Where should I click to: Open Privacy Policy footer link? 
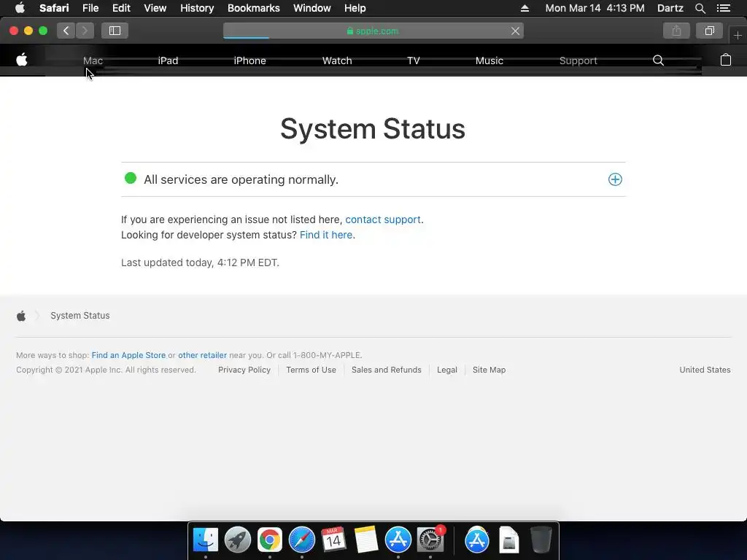click(x=244, y=370)
